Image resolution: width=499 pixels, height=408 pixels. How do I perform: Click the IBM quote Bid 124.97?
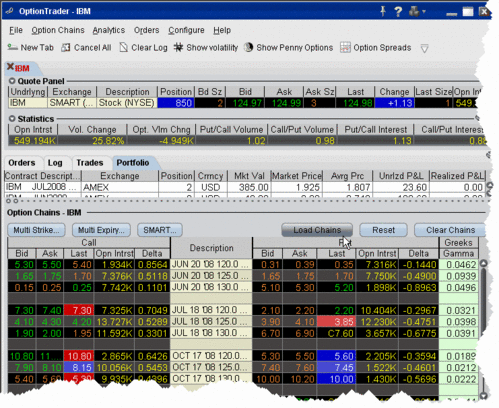coord(245,103)
